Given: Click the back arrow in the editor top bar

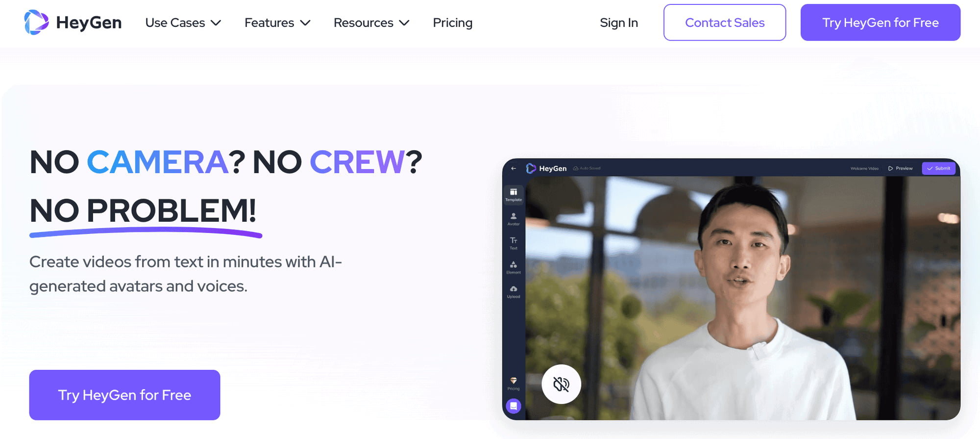Looking at the screenshot, I should 514,168.
